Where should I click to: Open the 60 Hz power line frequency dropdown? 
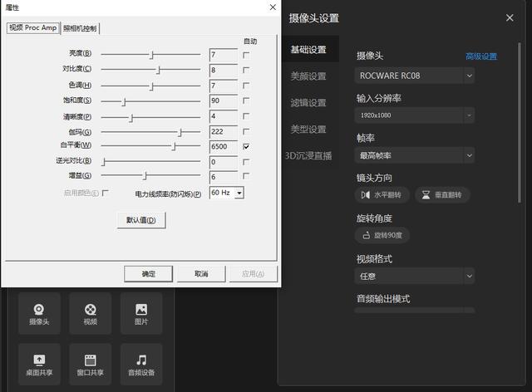[x=226, y=193]
